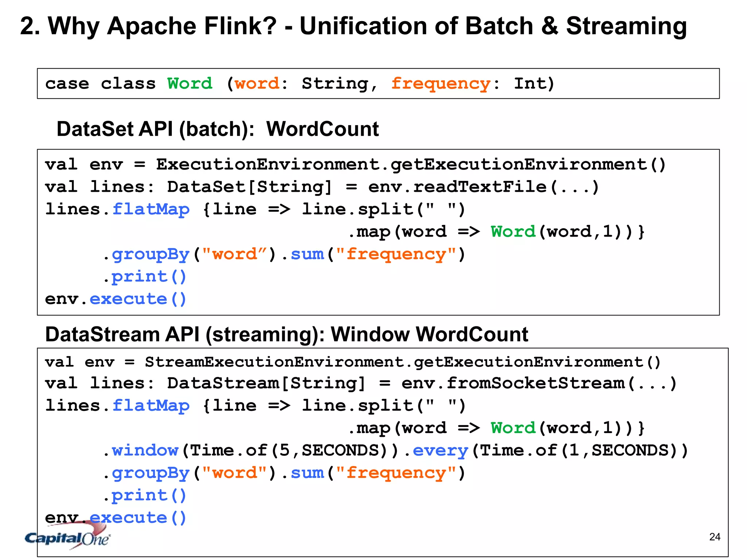Click the green 'Word' class name in the case class
The image size is (747, 560).
click(190, 83)
